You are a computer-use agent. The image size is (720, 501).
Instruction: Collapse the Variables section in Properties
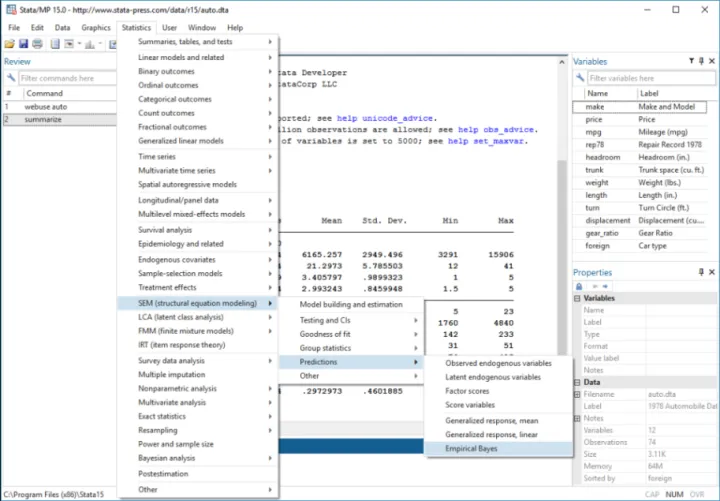[577, 298]
